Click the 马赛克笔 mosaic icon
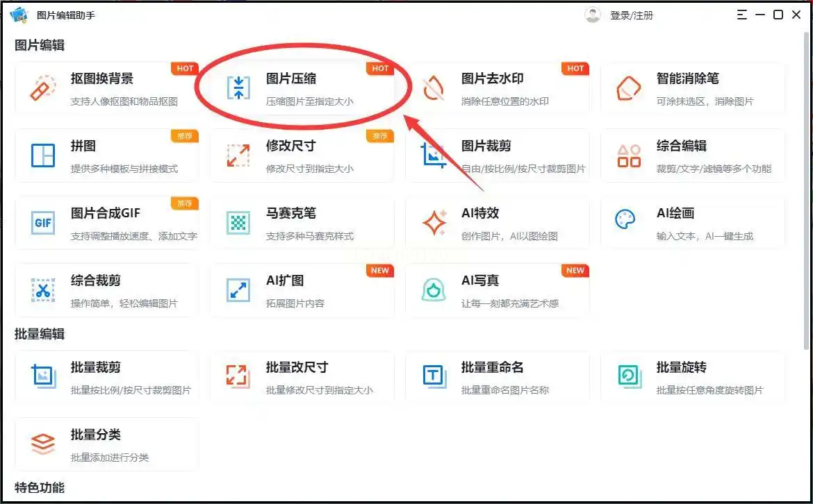 (x=238, y=223)
